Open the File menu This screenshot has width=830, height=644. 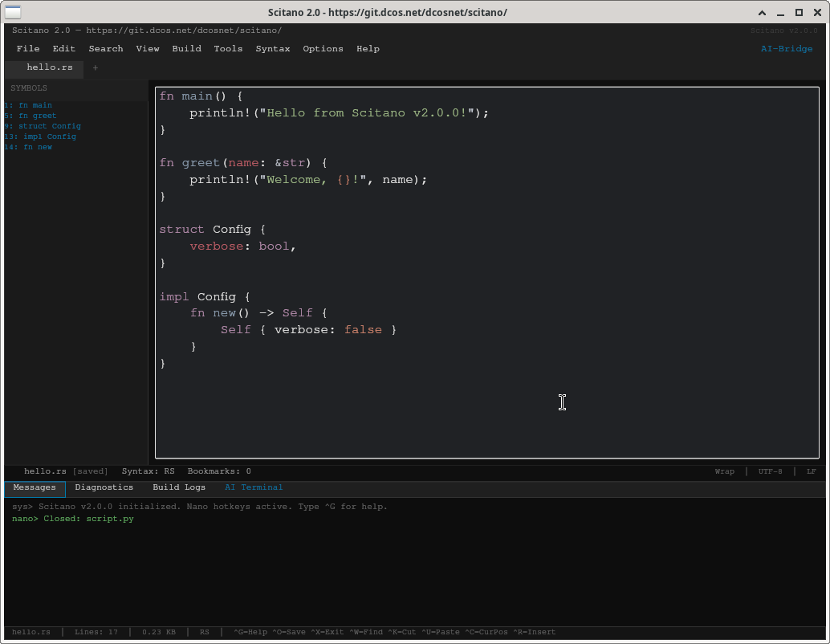click(x=28, y=49)
